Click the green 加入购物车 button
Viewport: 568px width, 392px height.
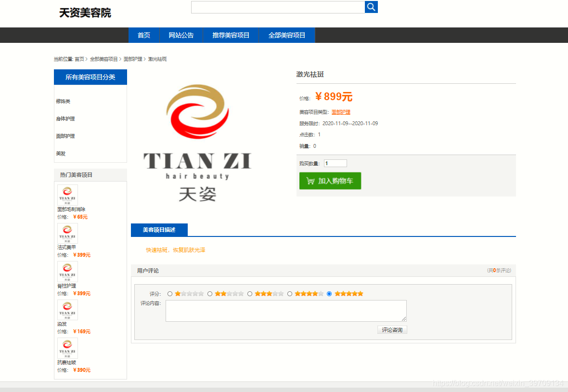pos(330,181)
